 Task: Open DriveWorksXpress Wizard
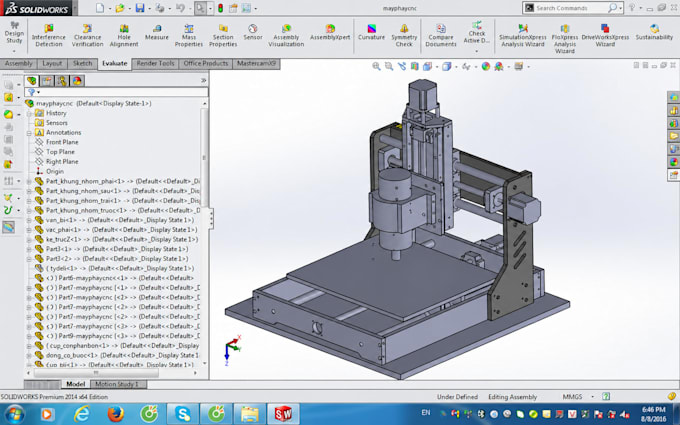coord(605,35)
